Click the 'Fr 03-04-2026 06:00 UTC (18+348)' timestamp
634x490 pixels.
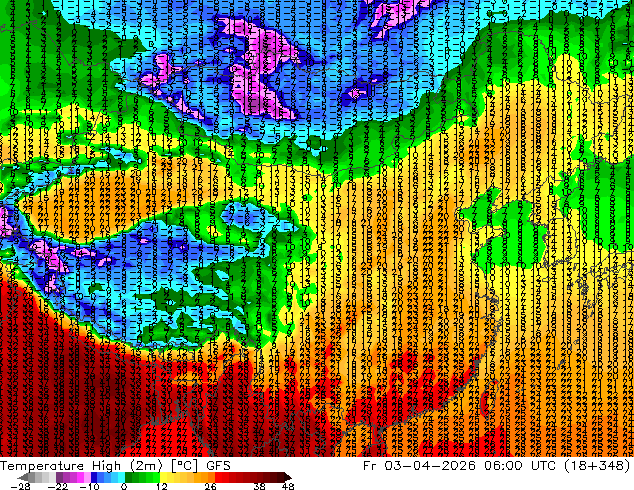click(497, 466)
